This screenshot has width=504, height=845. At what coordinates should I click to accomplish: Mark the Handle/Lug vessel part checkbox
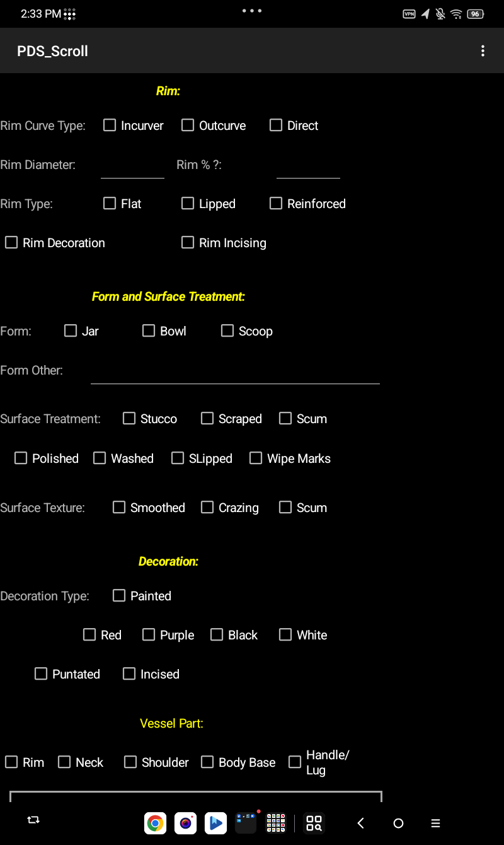(295, 762)
